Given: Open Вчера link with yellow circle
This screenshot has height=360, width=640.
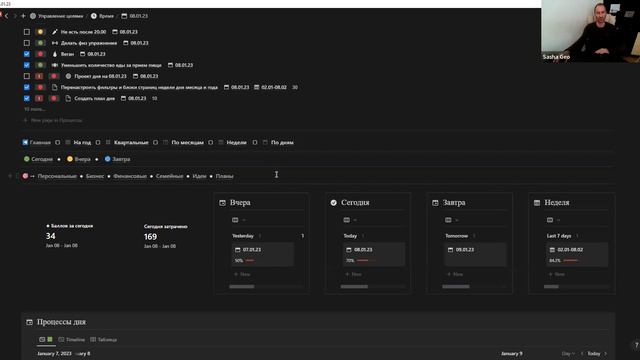Looking at the screenshot, I should (x=79, y=159).
